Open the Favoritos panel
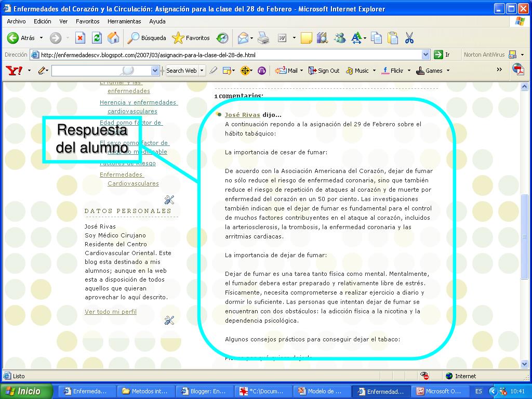The image size is (532, 399). tap(191, 38)
